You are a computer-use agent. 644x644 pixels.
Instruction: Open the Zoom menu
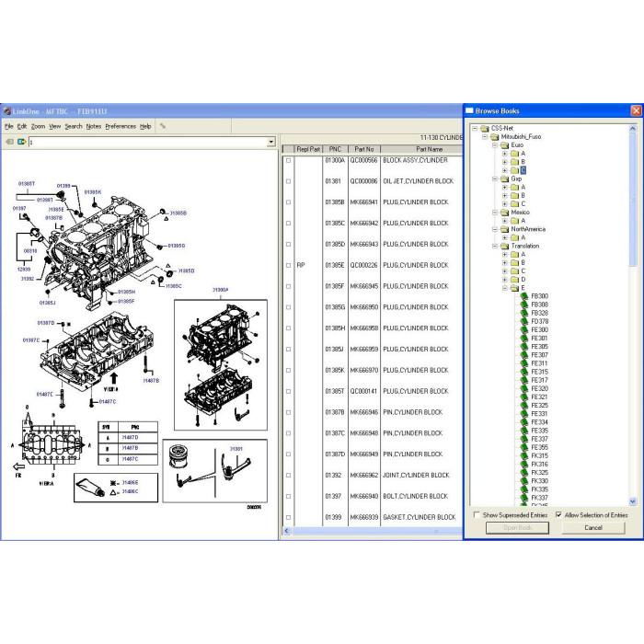coord(39,126)
